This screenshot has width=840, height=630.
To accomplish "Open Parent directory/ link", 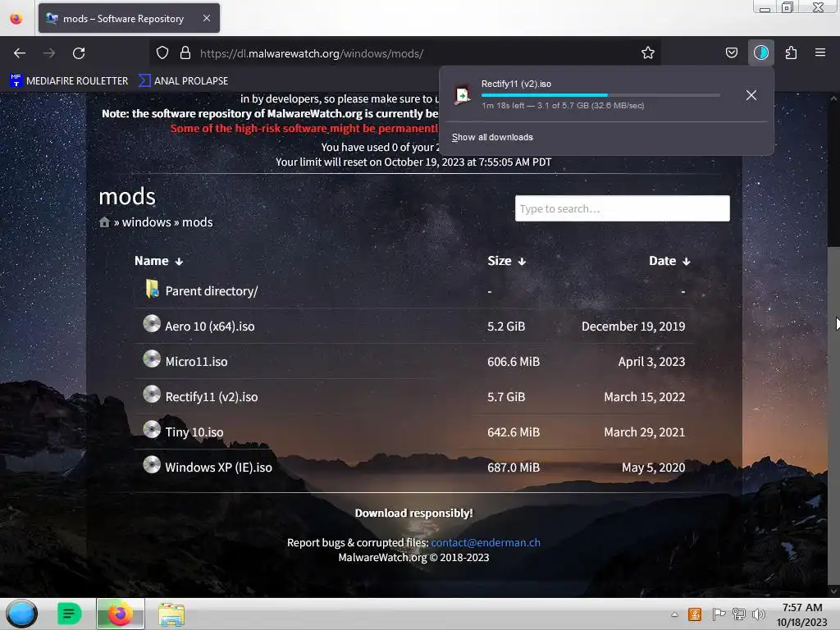I will [x=211, y=291].
